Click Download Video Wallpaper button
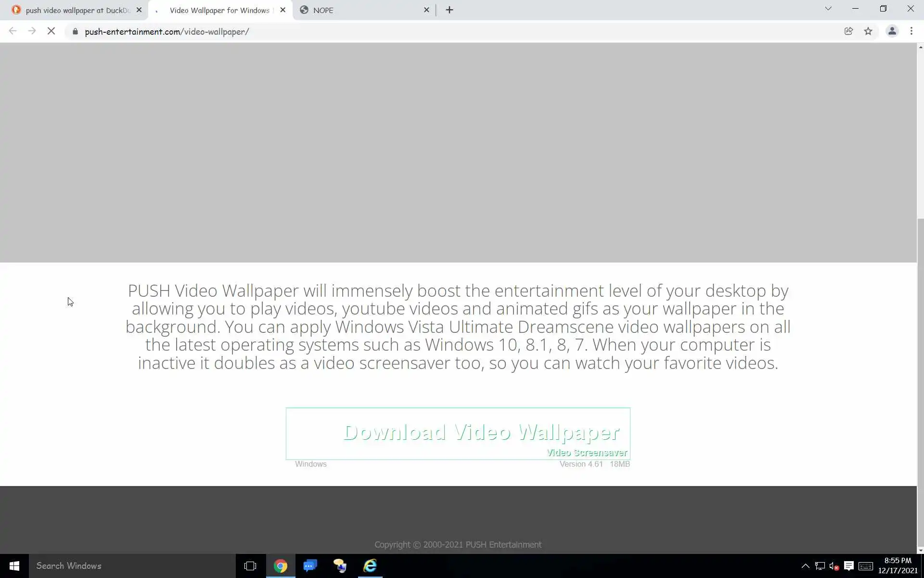Viewport: 924px width, 578px height. coord(481,432)
